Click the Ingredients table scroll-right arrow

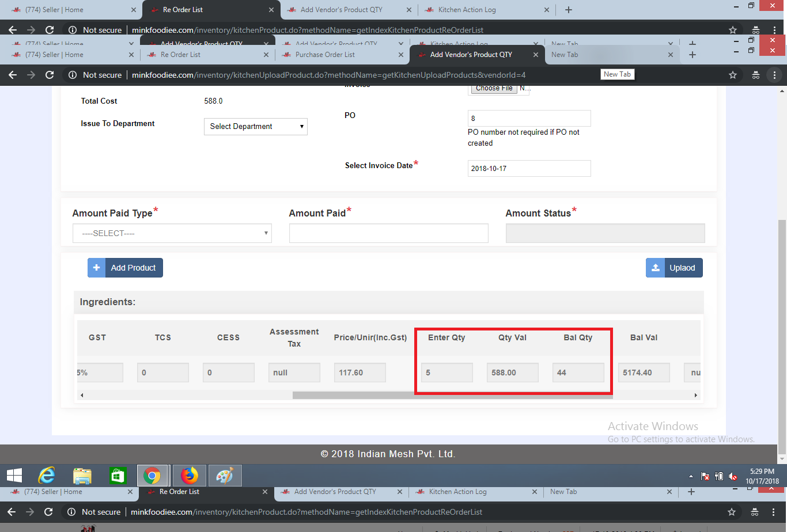coord(695,395)
